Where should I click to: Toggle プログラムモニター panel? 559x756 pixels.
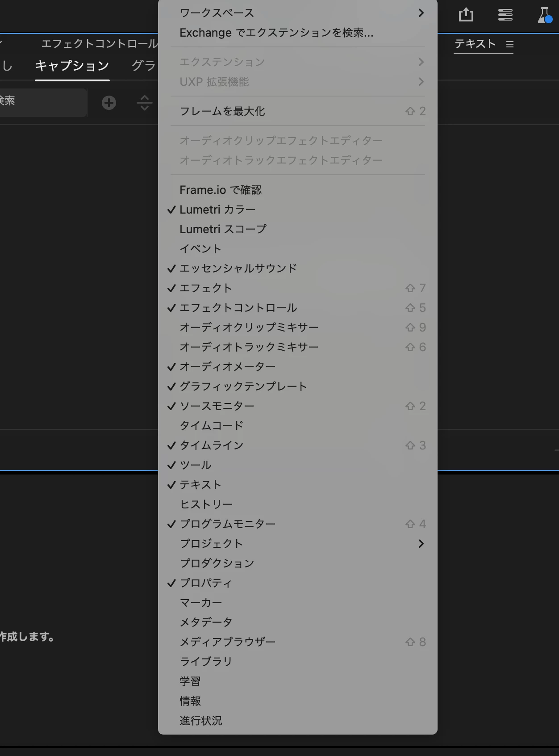tap(298, 524)
